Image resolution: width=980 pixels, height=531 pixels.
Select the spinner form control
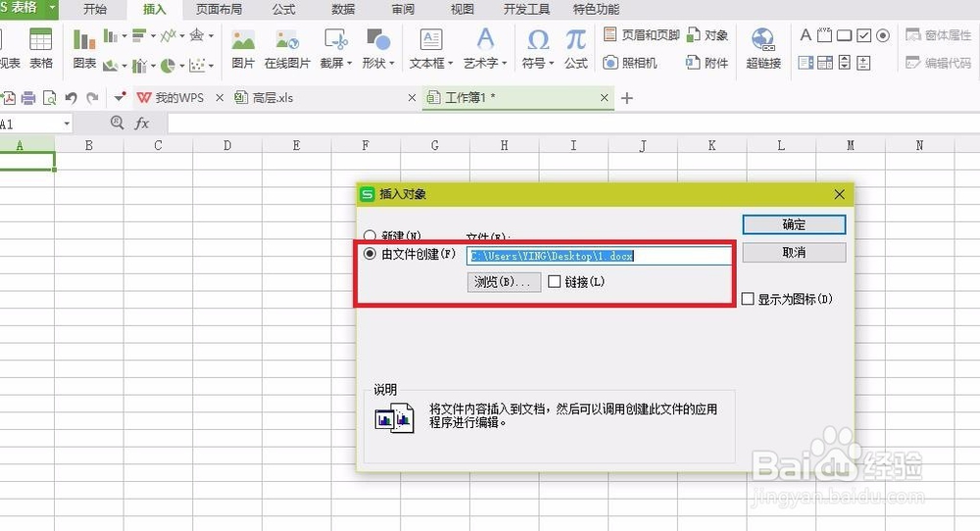(863, 63)
